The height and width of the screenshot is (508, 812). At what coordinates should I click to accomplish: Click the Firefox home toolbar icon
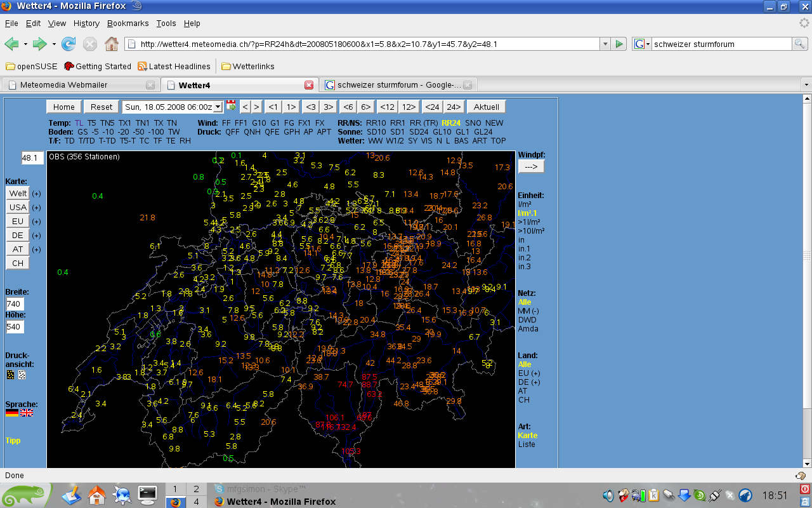point(111,44)
